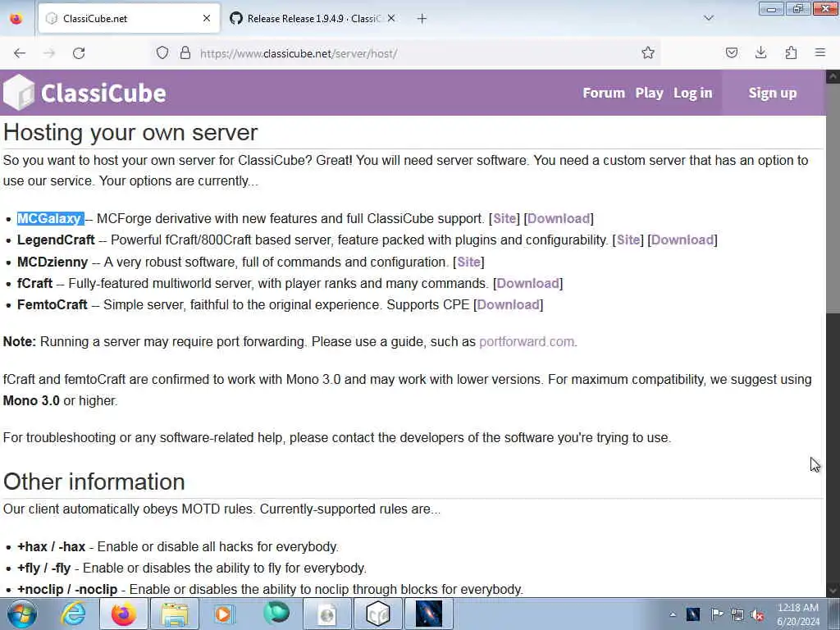Click the MCDzienny bold name
840x630 pixels.
[52, 262]
